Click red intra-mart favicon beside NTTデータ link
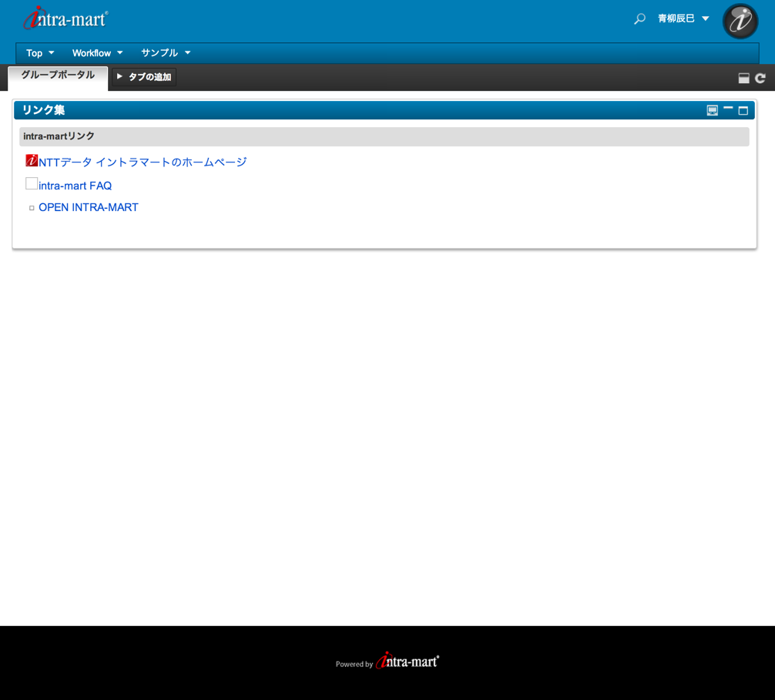775x700 pixels. 32,160
